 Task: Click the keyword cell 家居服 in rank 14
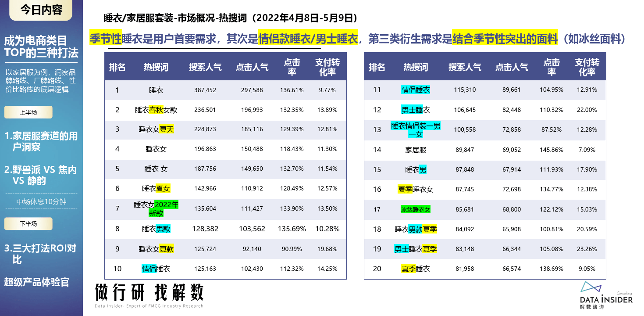click(416, 150)
